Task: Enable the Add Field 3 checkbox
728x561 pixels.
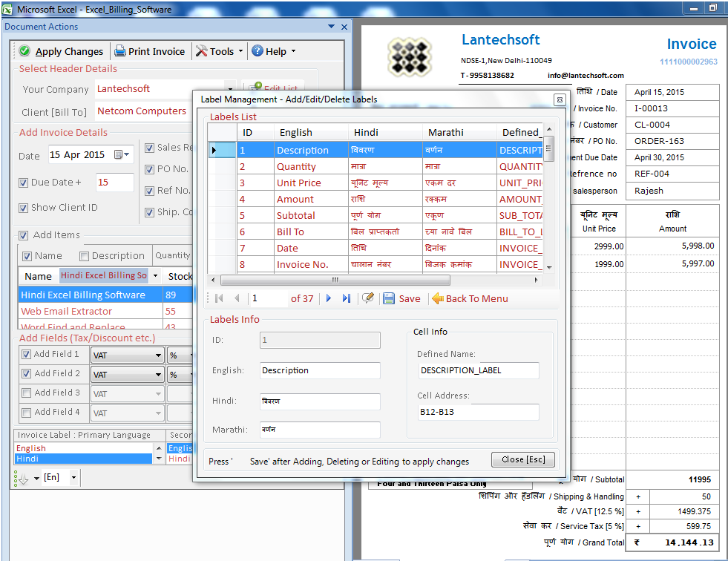Action: [27, 393]
